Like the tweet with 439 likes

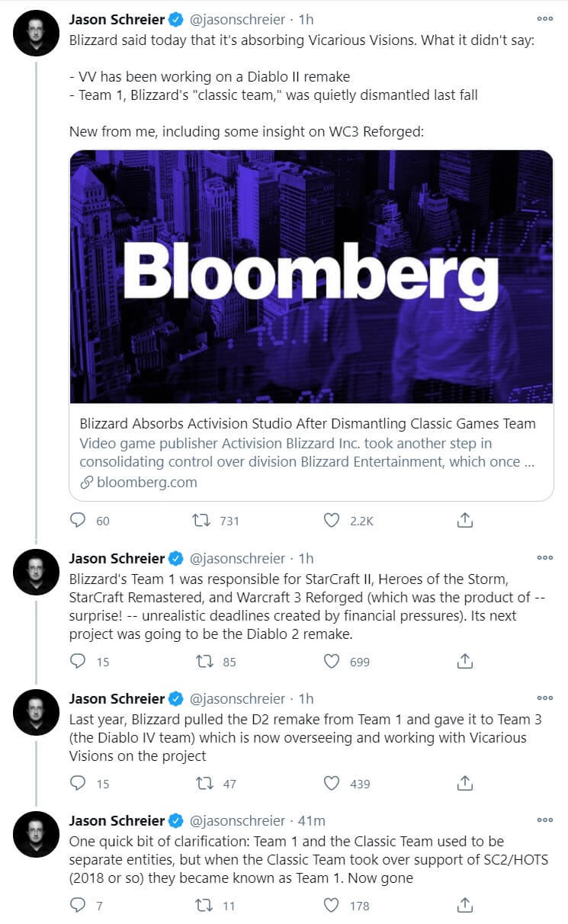click(332, 783)
